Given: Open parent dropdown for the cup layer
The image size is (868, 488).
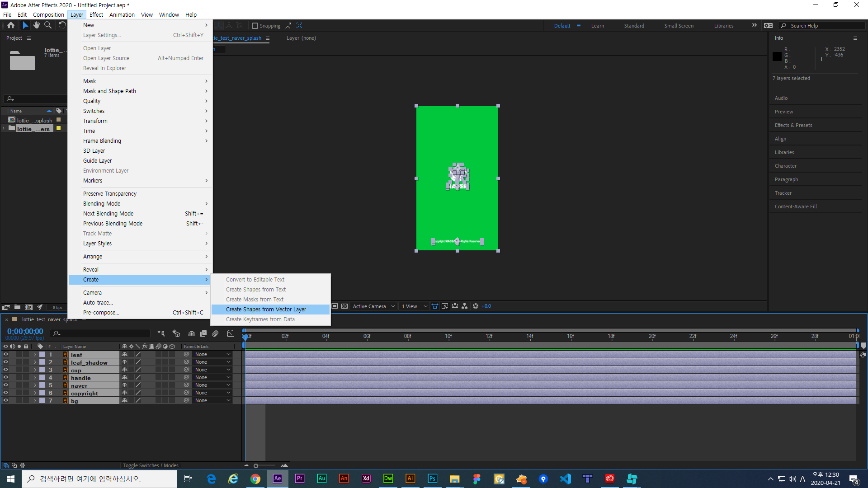Looking at the screenshot, I should tap(212, 370).
